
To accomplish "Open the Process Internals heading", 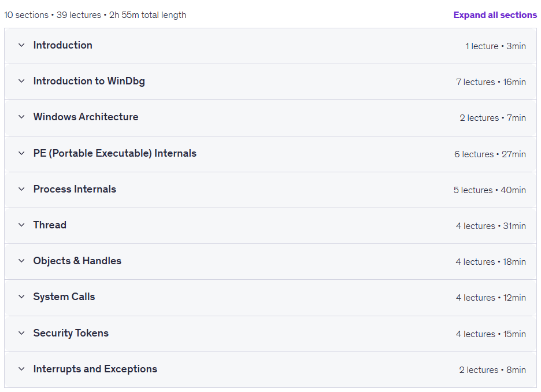I will [x=75, y=189].
